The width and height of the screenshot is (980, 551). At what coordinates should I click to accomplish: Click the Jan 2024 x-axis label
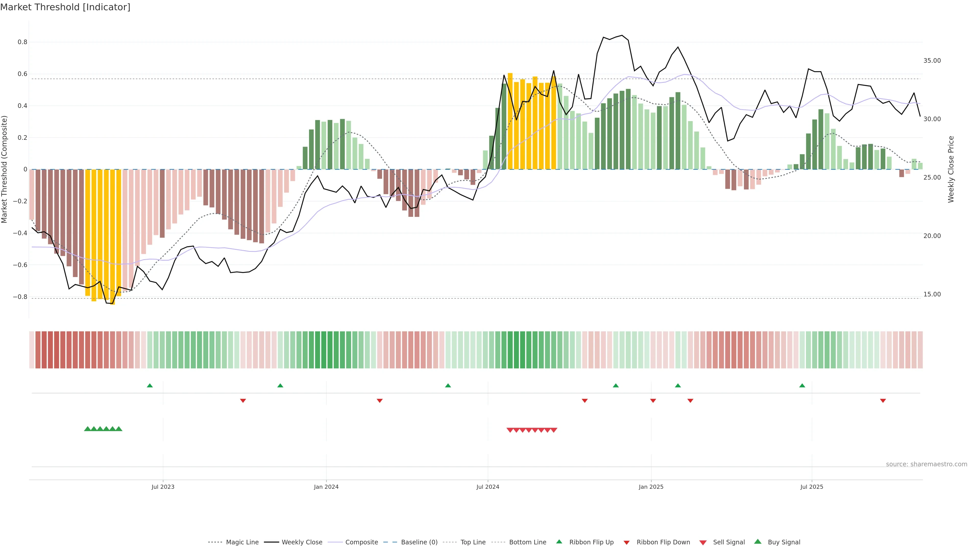point(326,487)
